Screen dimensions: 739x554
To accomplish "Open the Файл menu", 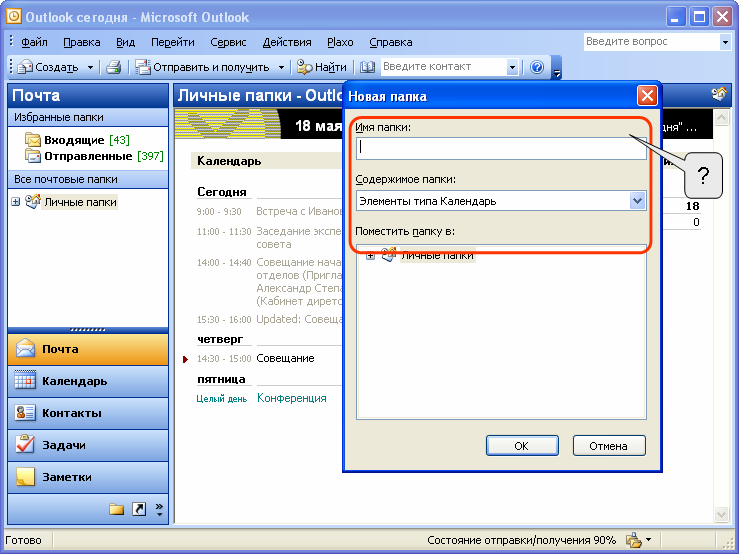I will coord(34,42).
